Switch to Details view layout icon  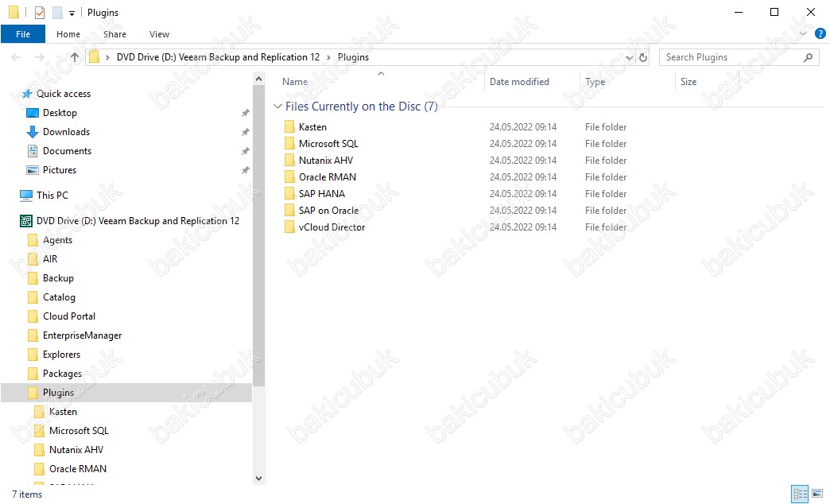click(800, 494)
